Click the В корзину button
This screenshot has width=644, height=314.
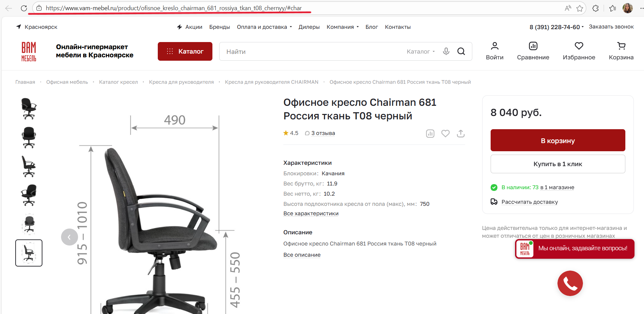point(558,140)
